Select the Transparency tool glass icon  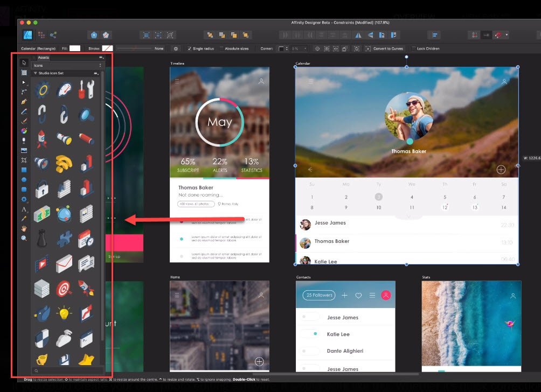[x=24, y=141]
